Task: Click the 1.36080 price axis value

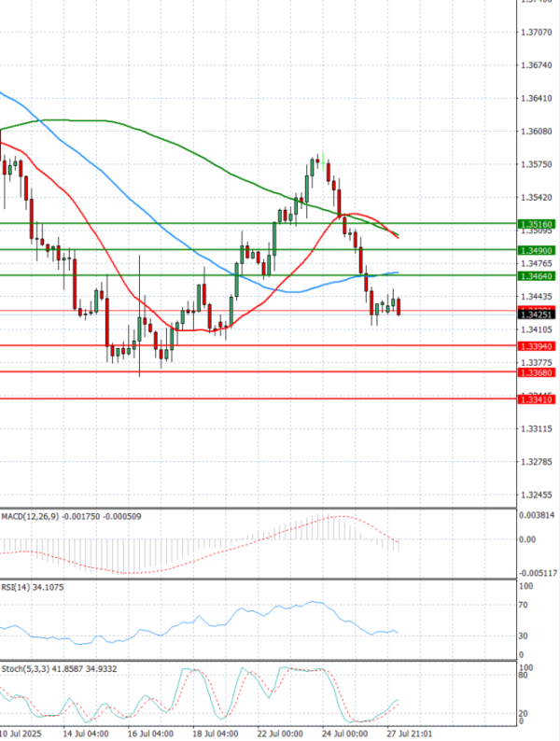Action: click(537, 131)
